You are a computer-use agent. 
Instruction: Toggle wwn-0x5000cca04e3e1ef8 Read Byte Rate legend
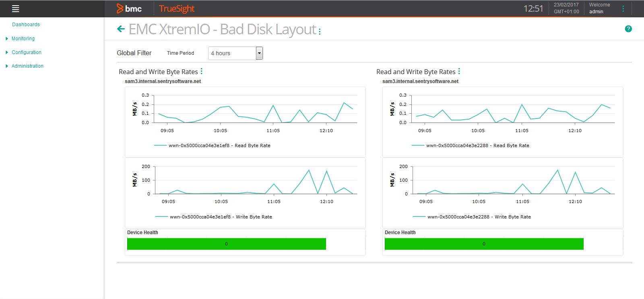212,145
